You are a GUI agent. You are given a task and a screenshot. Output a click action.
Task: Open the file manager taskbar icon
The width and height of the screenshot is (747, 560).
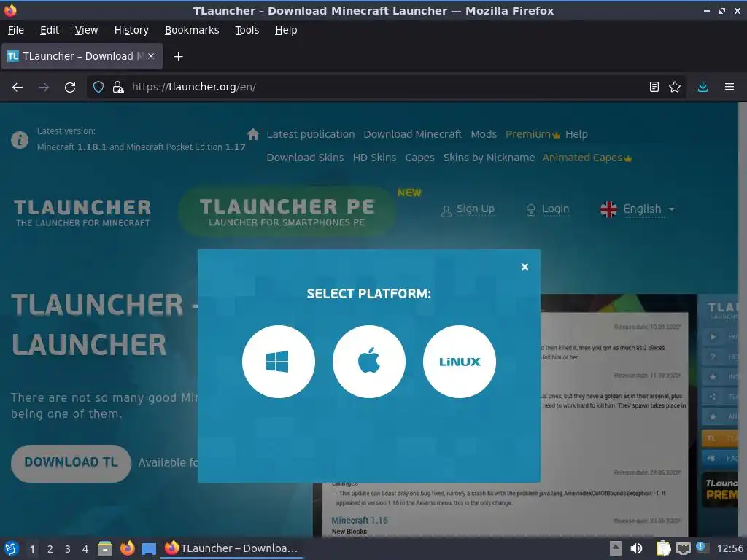tap(105, 548)
